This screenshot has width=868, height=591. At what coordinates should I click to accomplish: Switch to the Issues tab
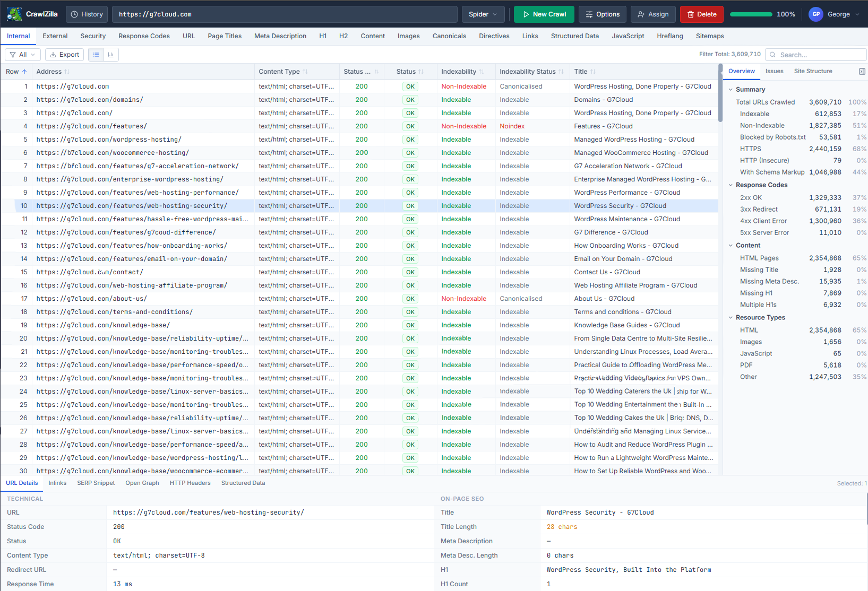point(775,71)
